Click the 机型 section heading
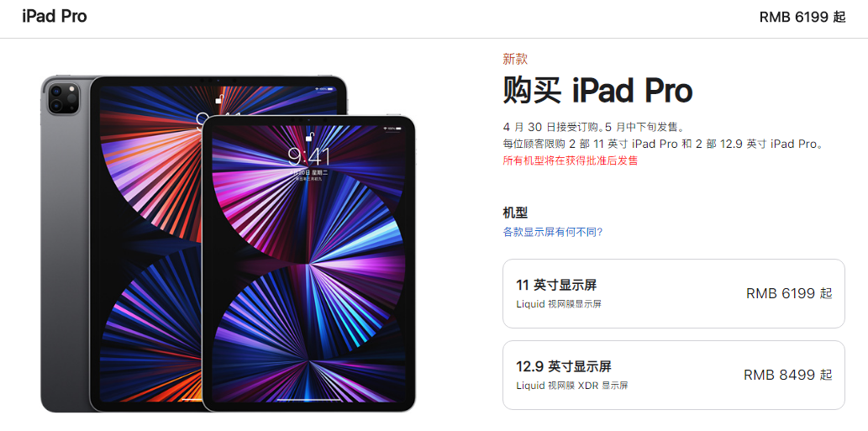 tap(515, 213)
